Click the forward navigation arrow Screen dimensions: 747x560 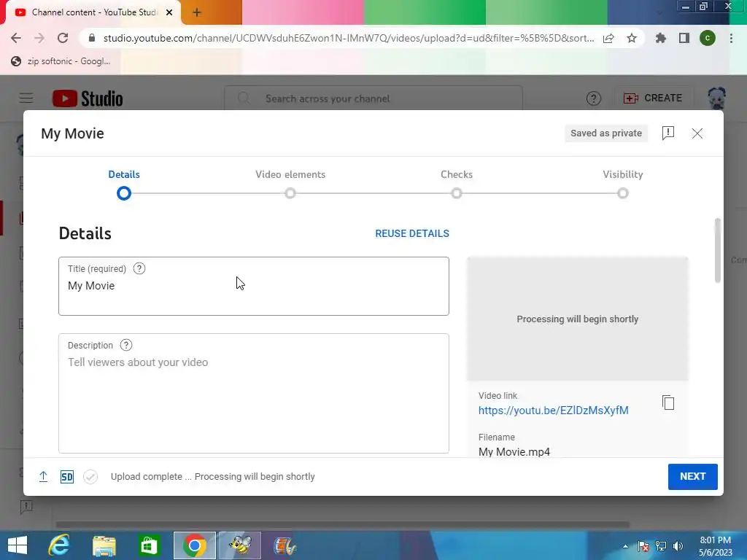click(39, 38)
